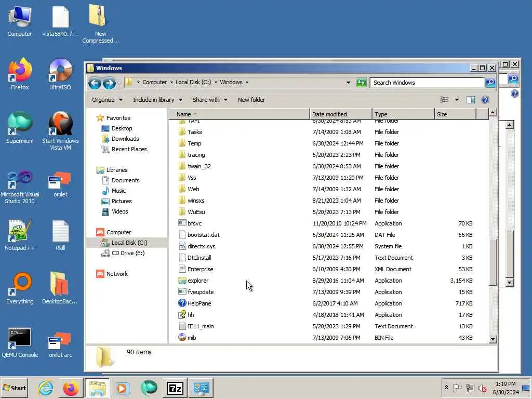Click the search magnifier in Windows window

click(x=490, y=83)
